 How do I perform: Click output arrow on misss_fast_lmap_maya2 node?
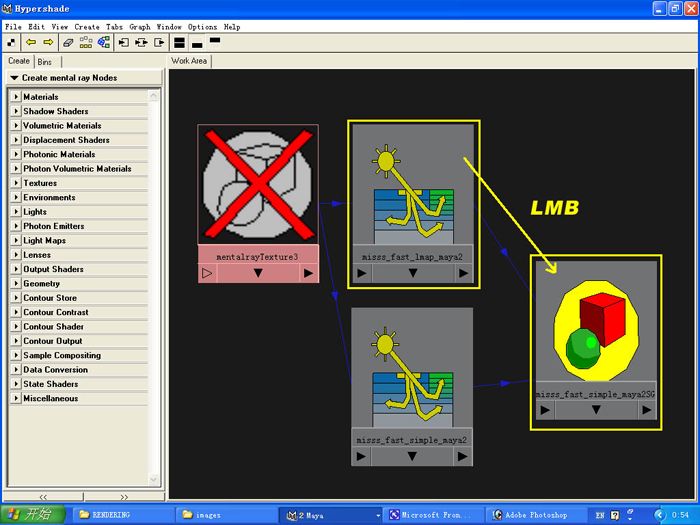tap(463, 273)
